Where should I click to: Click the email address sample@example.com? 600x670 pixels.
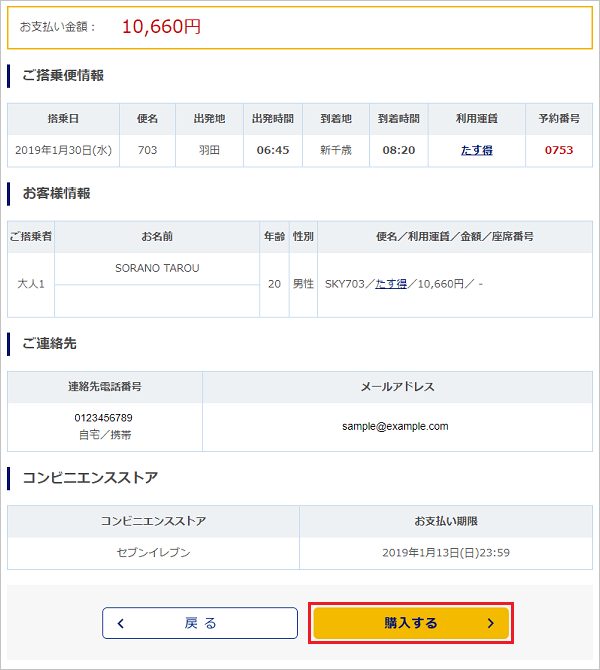[395, 426]
